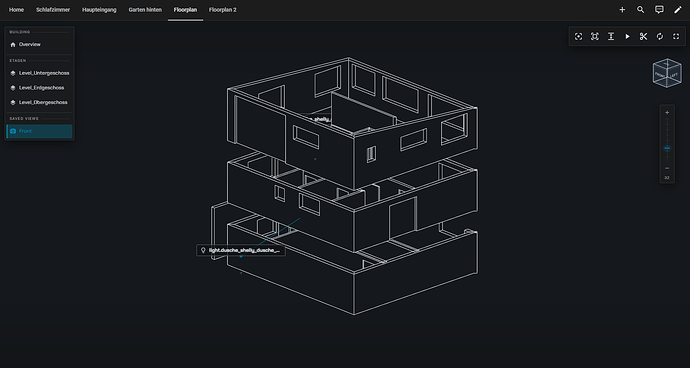Select Overview in the Building panel
The image size is (690, 368).
pos(39,44)
